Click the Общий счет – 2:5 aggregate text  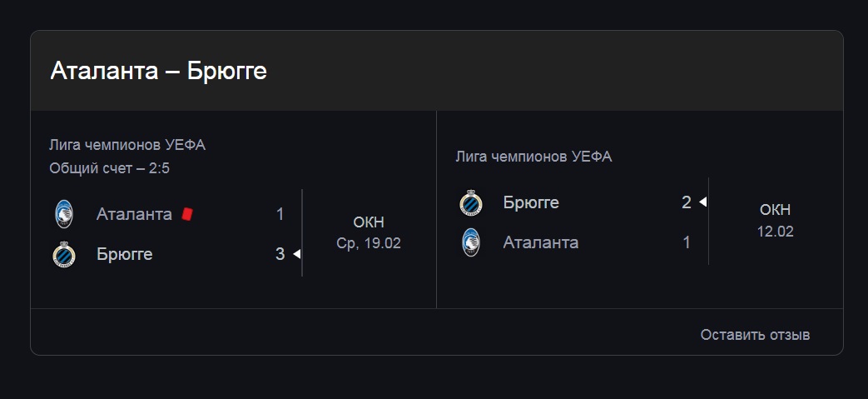pos(110,168)
